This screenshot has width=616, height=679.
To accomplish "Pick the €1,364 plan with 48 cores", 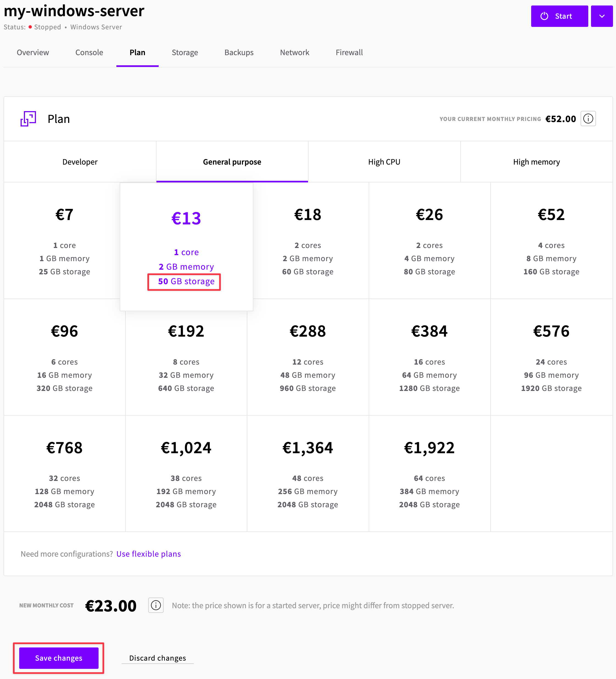I will pos(308,474).
